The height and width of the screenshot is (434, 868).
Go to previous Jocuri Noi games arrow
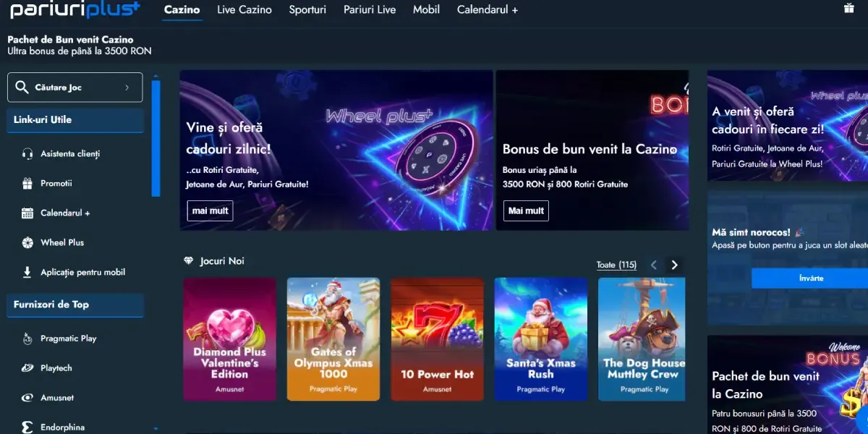(654, 265)
